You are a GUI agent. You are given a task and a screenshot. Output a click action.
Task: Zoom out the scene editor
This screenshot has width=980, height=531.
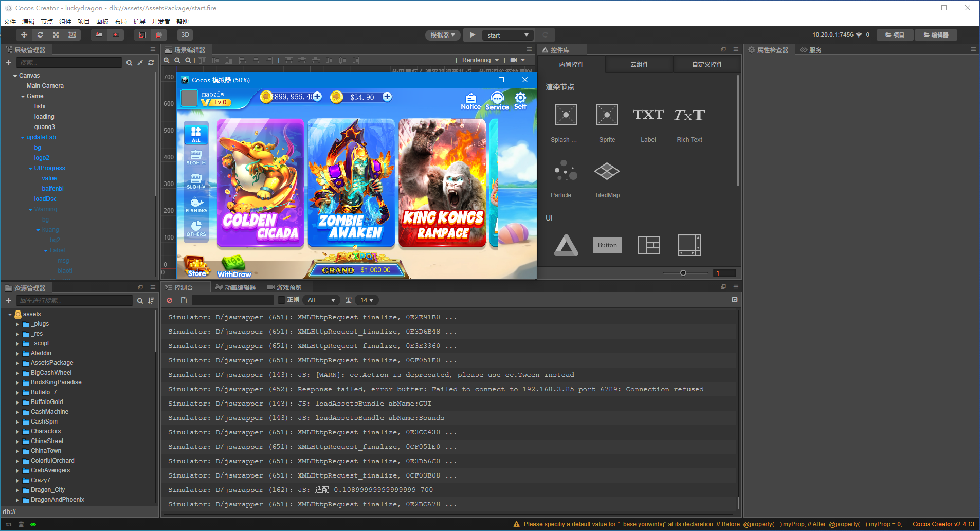click(177, 60)
